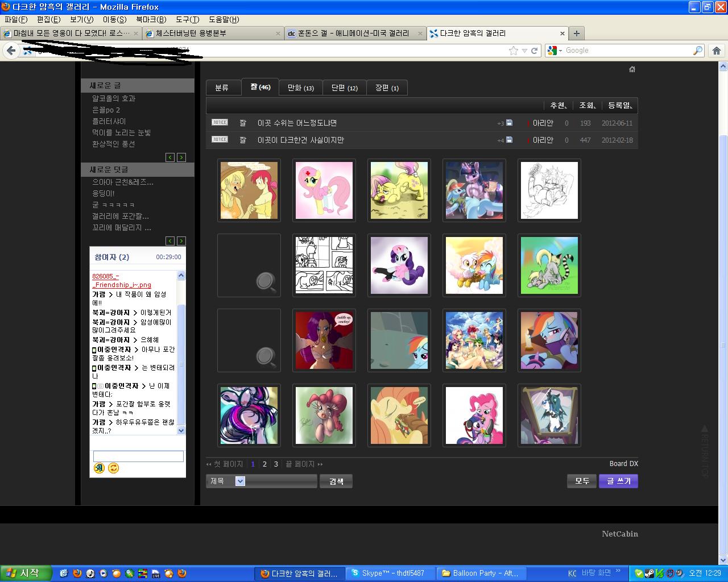Sort list by 등록일 column
Viewport: 728px width, 582px height.
click(620, 105)
